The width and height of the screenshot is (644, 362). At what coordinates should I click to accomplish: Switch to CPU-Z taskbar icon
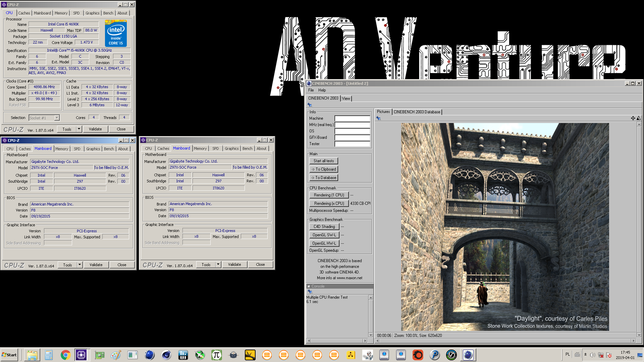[81, 355]
